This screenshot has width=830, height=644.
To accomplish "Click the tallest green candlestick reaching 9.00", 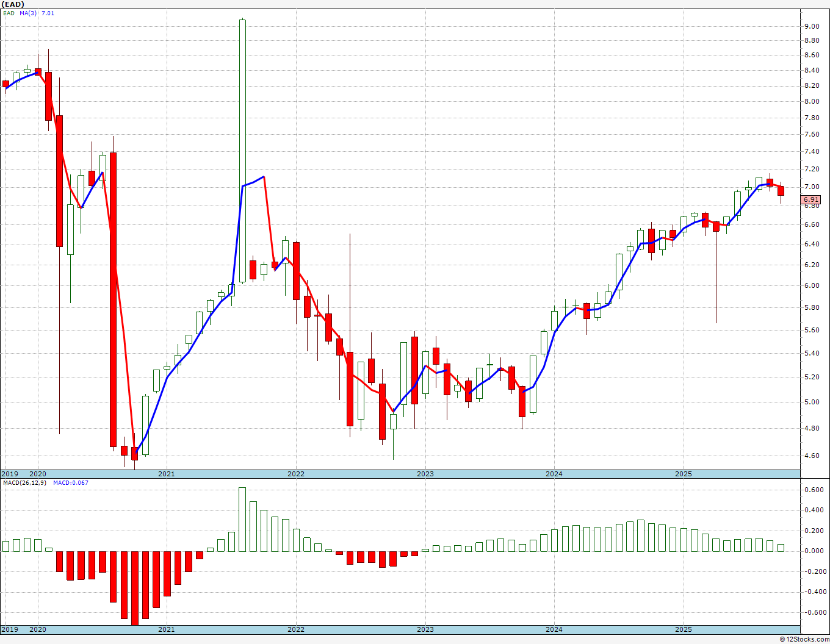I will [x=242, y=151].
